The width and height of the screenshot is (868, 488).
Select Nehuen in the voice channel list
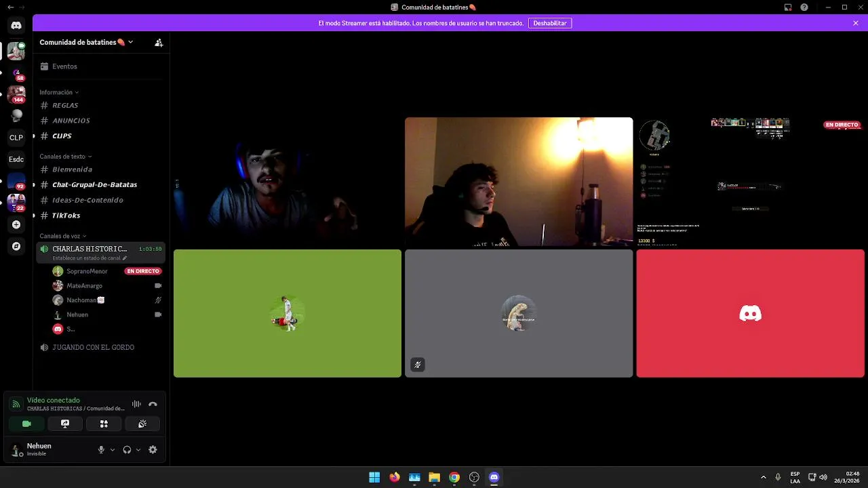coord(107,314)
